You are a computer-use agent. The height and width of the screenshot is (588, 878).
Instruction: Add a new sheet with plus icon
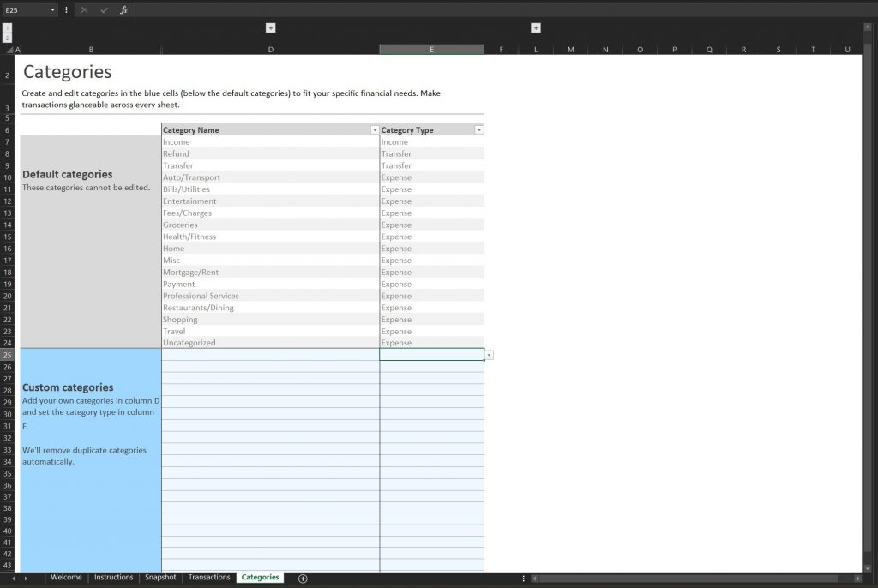click(303, 579)
